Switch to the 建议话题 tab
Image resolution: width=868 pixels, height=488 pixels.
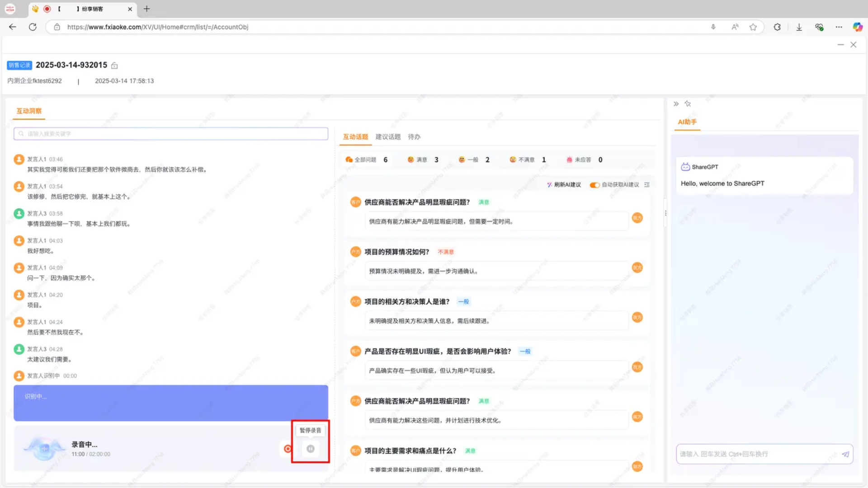pyautogui.click(x=388, y=137)
